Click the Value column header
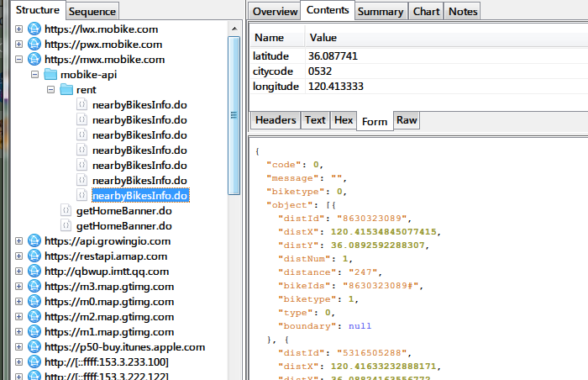 (446, 38)
